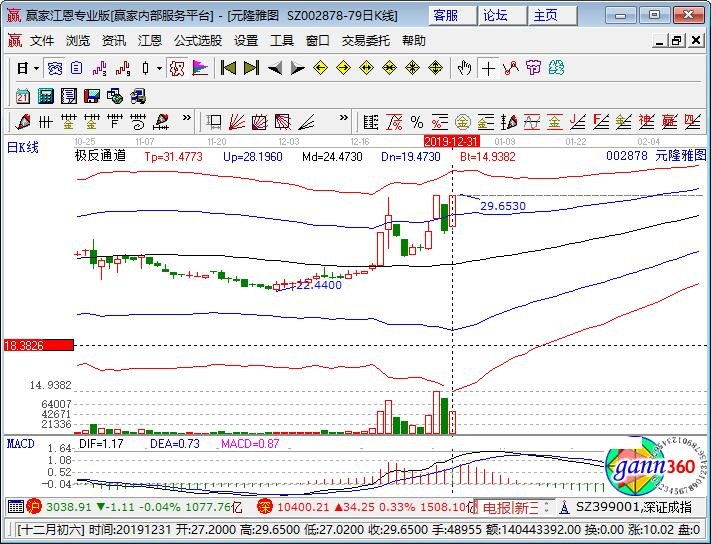711x544 pixels.
Task: Open the 日 period dropdown arrow
Action: point(36,68)
